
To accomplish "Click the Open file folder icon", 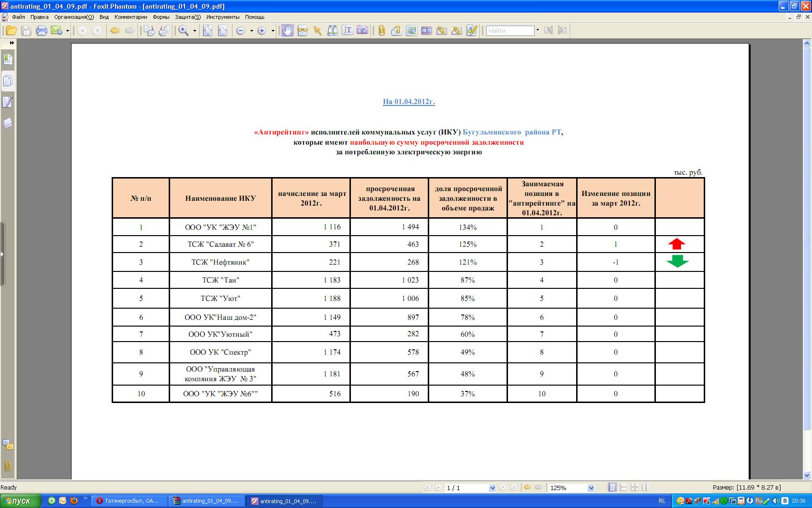I will 11,31.
